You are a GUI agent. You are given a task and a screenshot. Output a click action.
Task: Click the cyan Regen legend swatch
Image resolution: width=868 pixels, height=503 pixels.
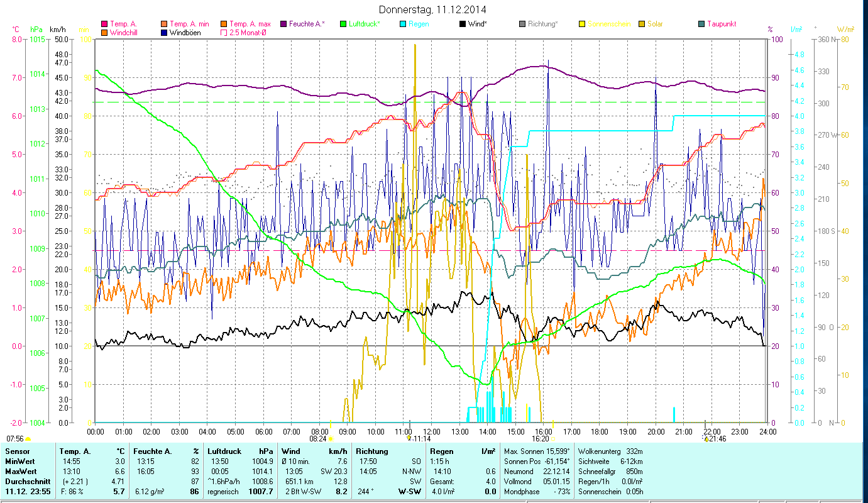(x=403, y=24)
